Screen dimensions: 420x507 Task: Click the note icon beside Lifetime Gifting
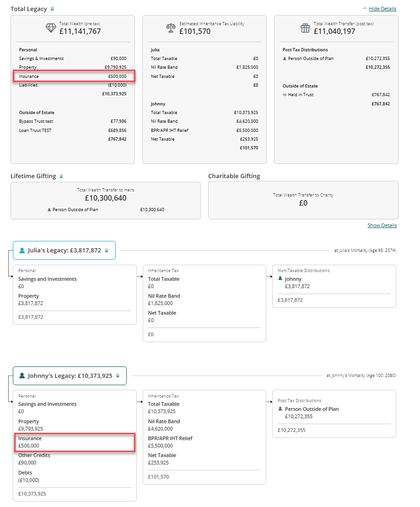(61, 176)
